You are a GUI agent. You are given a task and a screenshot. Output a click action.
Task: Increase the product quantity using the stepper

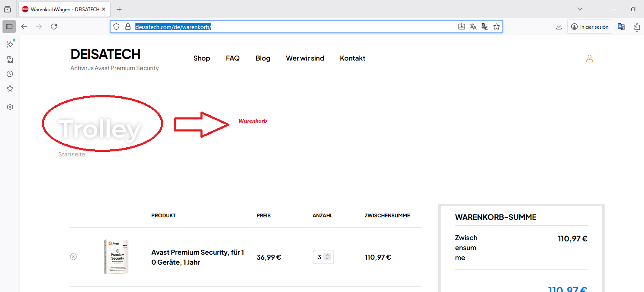327,255
